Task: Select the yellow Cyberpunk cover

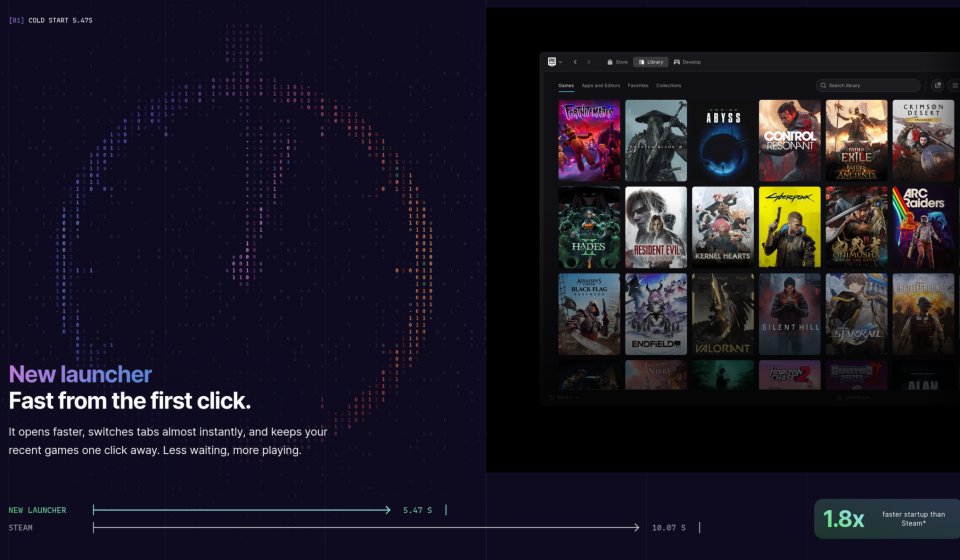Action: tap(790, 227)
